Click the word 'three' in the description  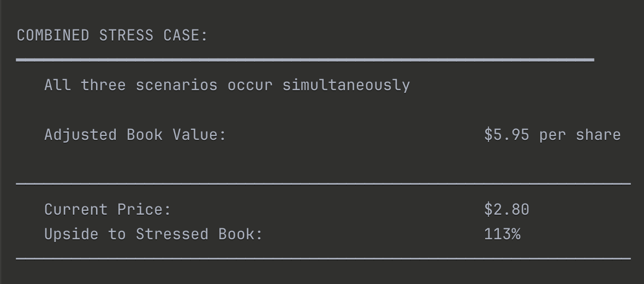click(103, 85)
